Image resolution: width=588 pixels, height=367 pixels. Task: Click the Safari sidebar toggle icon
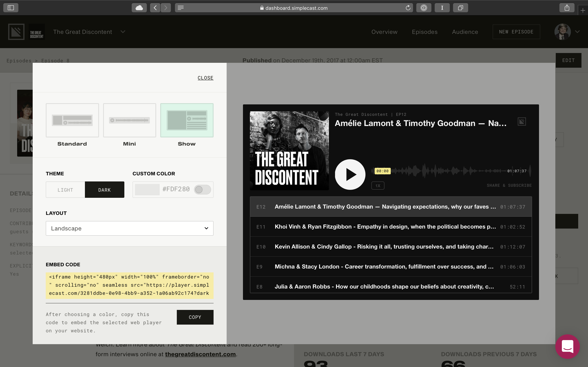[x=11, y=8]
